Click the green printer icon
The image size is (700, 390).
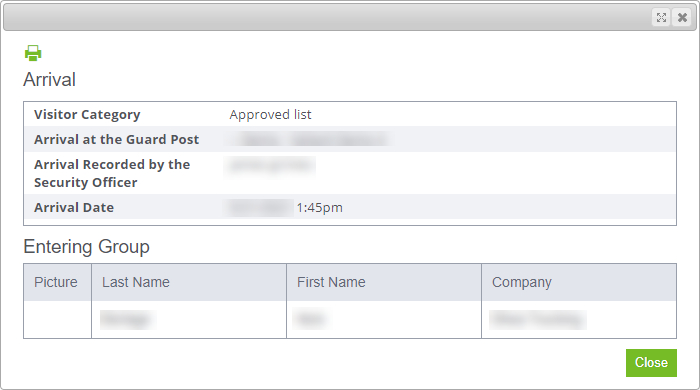pos(33,53)
